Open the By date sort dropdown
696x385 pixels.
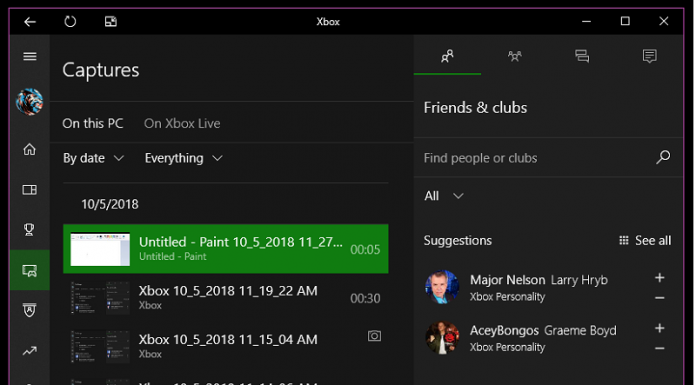(x=93, y=158)
